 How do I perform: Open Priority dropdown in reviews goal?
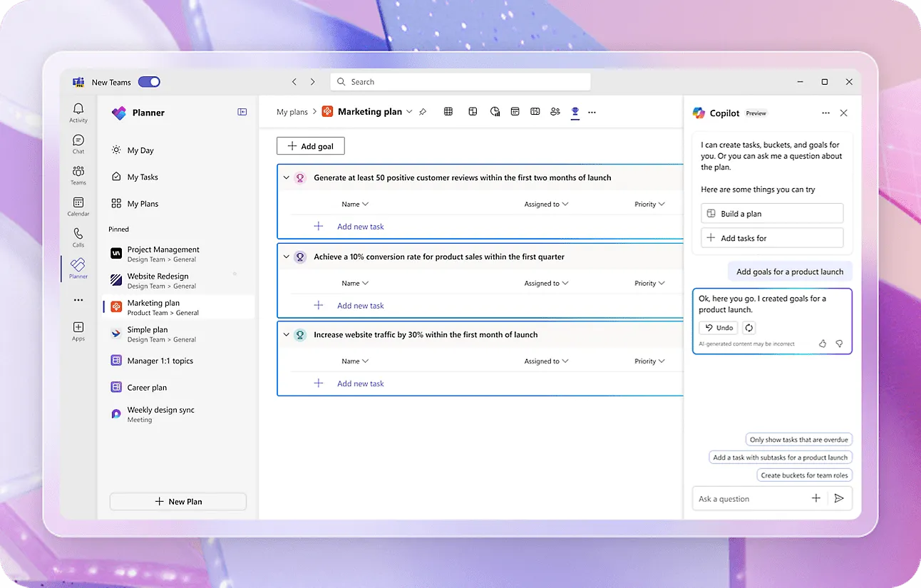pyautogui.click(x=650, y=204)
